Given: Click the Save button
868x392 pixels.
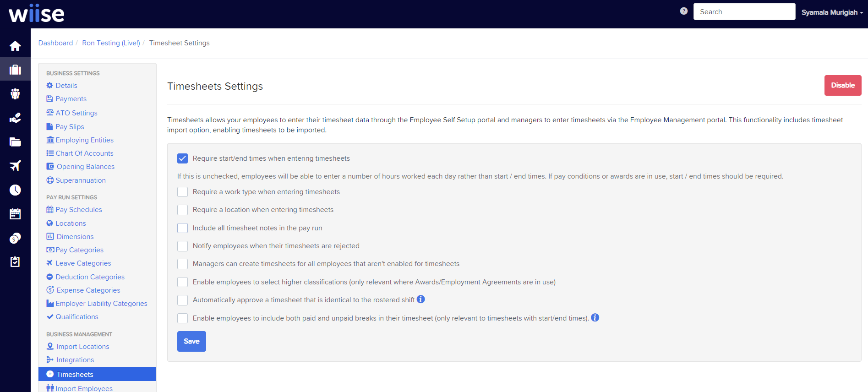Looking at the screenshot, I should point(191,341).
